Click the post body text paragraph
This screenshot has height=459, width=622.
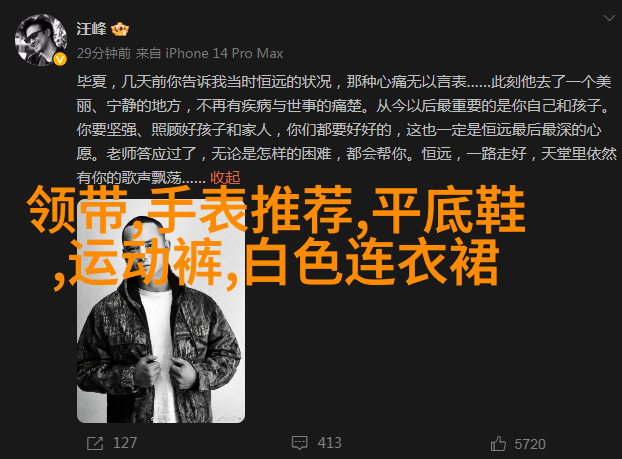click(346, 130)
